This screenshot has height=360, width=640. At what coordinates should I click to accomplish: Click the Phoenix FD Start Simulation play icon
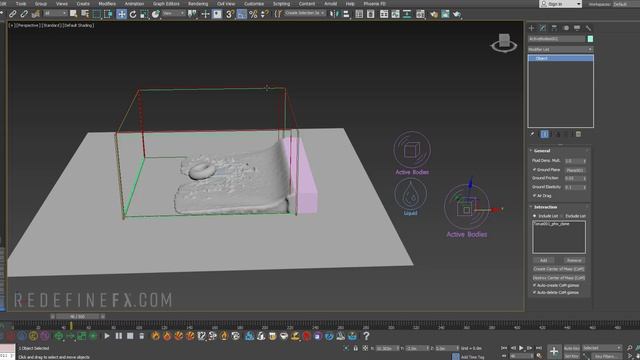point(107,336)
